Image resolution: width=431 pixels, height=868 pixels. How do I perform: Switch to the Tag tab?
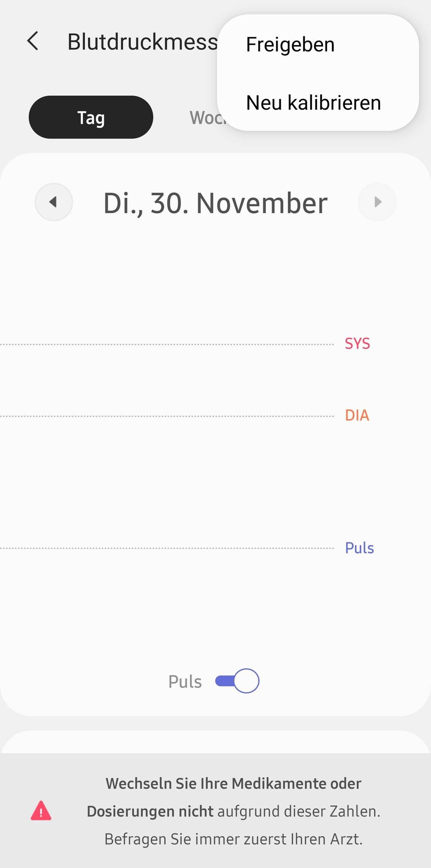click(91, 117)
